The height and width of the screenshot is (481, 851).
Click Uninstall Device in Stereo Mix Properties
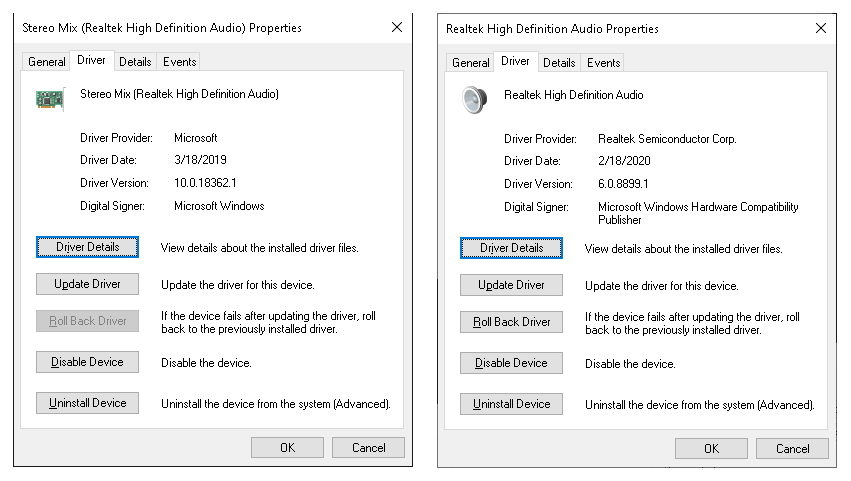coord(87,403)
